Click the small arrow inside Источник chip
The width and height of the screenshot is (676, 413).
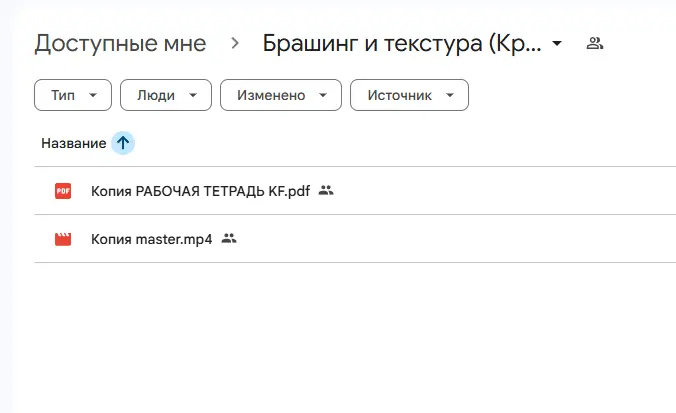tap(450, 96)
